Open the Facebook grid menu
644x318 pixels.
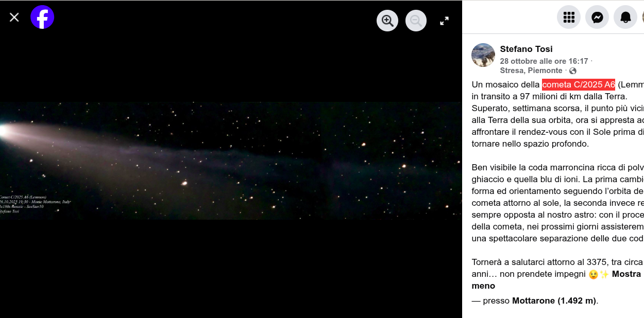point(569,17)
